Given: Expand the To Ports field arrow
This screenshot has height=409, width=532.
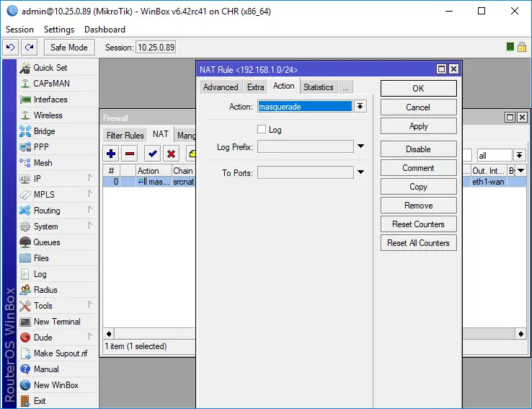Looking at the screenshot, I should [x=360, y=172].
